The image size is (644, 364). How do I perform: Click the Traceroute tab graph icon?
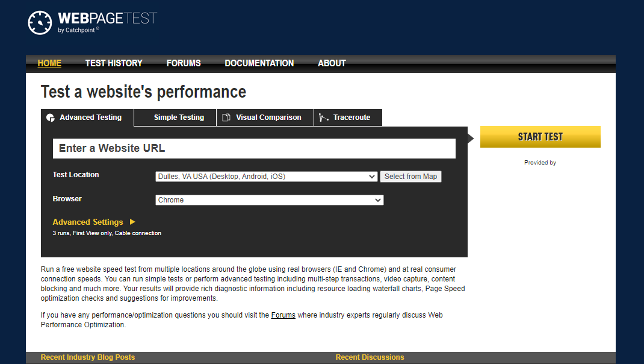324,118
